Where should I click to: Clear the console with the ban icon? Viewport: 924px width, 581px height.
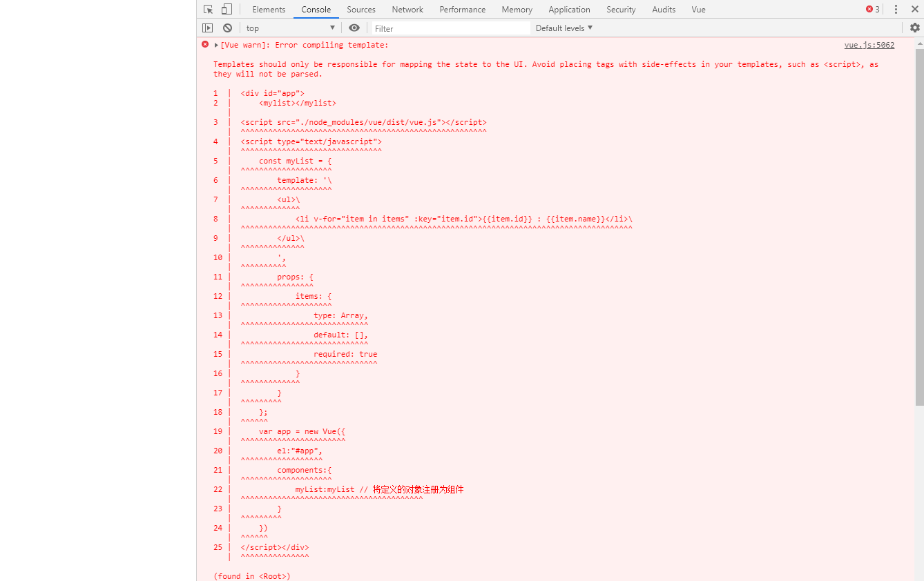(x=227, y=28)
